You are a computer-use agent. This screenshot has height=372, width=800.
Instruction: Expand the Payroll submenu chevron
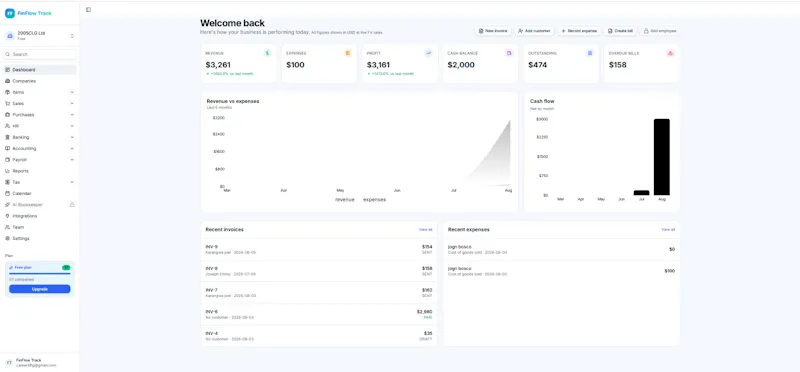[x=72, y=160]
